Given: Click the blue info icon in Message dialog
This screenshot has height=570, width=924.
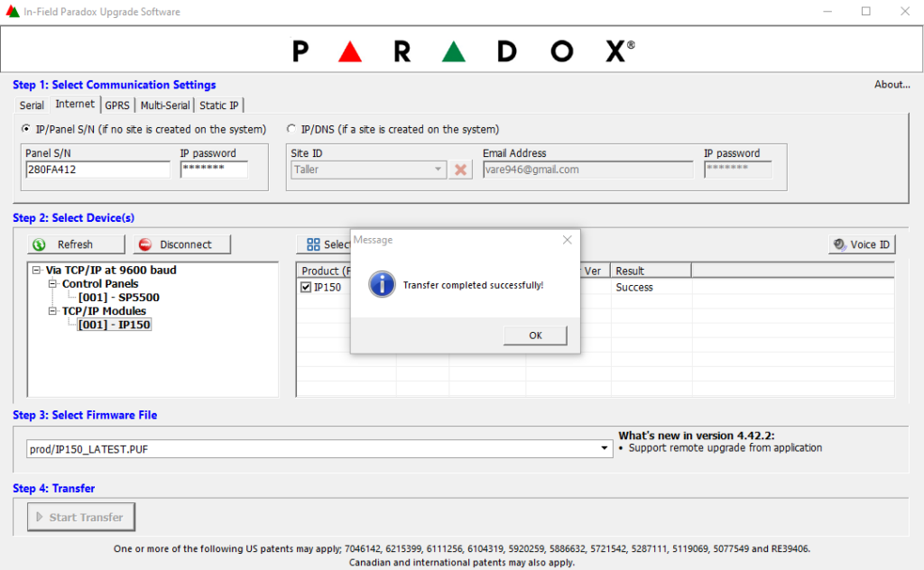Looking at the screenshot, I should [382, 284].
